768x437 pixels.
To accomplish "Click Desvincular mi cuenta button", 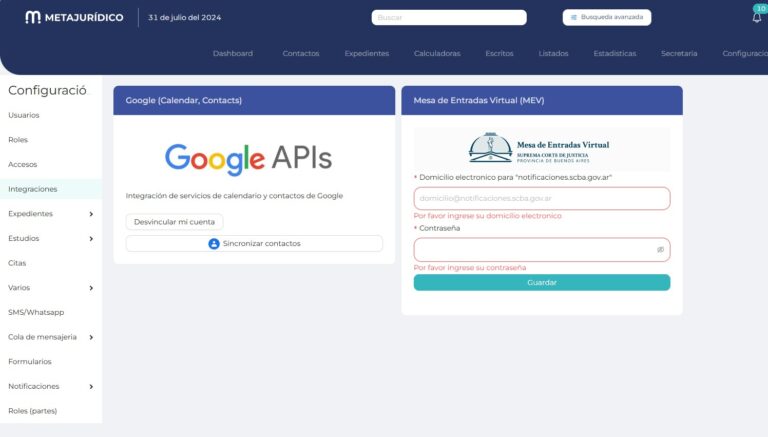I will point(174,222).
